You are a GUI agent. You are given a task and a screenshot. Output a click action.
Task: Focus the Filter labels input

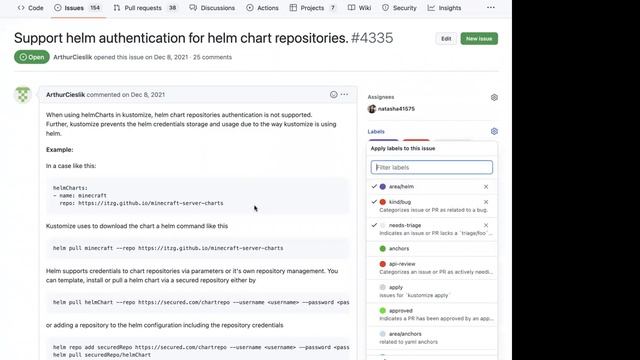(432, 167)
